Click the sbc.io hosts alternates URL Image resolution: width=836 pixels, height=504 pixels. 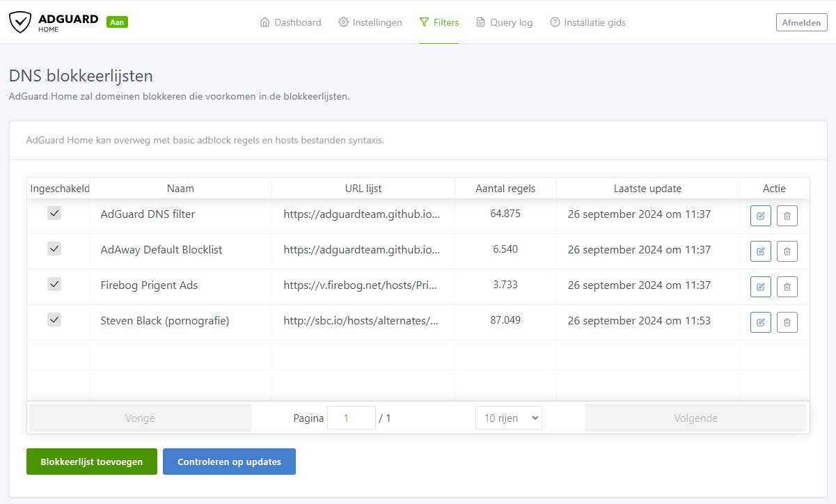tap(361, 321)
